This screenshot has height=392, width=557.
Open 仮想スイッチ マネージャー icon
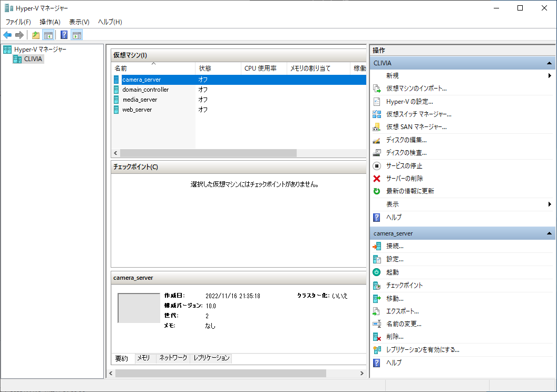[377, 114]
